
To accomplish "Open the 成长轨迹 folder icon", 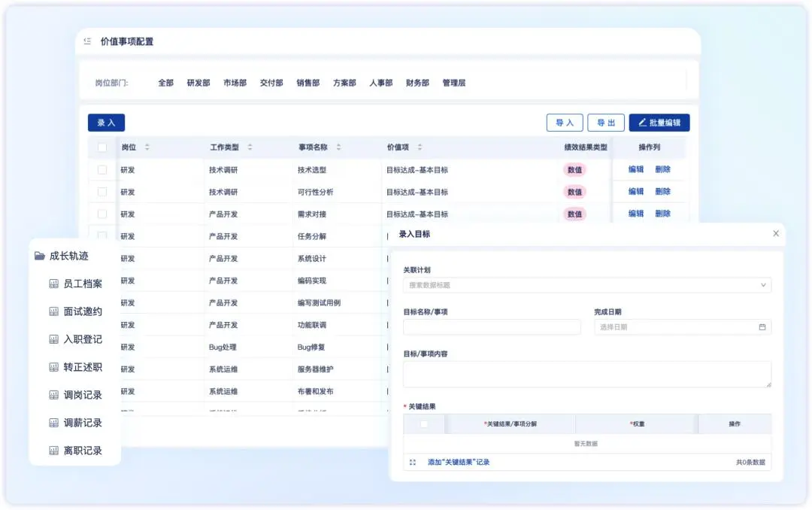I will (x=40, y=256).
